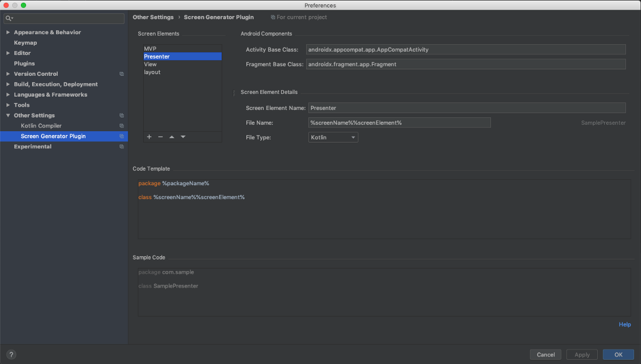
Task: Click package com.sample in Sample Code
Action: [166, 272]
